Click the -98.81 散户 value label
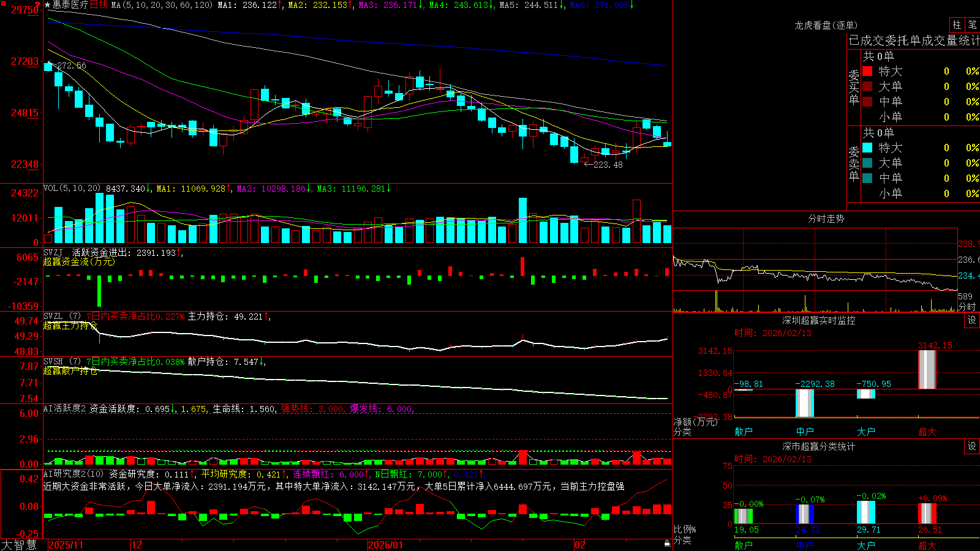This screenshot has height=551, width=980. click(x=748, y=384)
